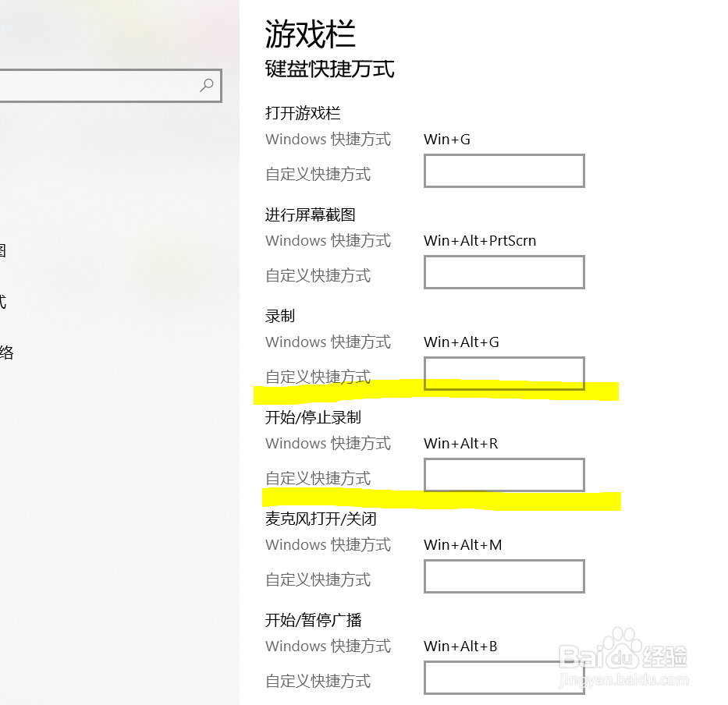Click custom shortcut field for 开始/停止录制
Viewport: 728px width, 705px height.
(x=504, y=474)
